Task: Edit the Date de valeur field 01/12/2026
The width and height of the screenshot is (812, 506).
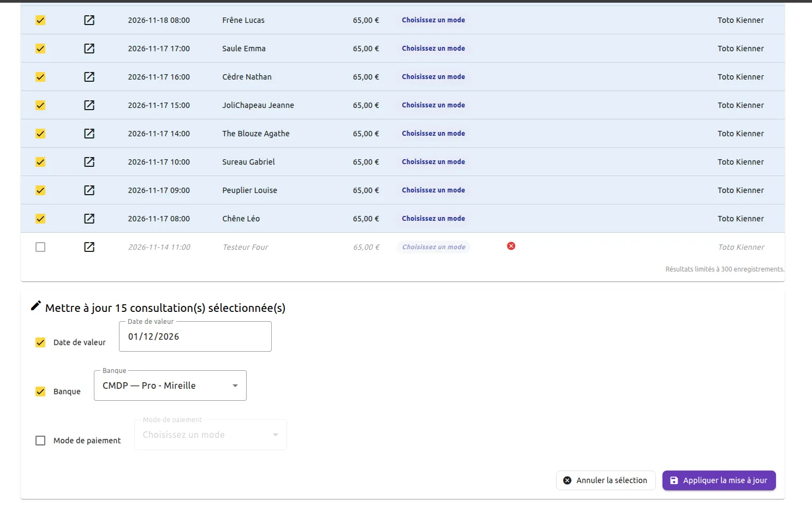Action: click(x=195, y=336)
